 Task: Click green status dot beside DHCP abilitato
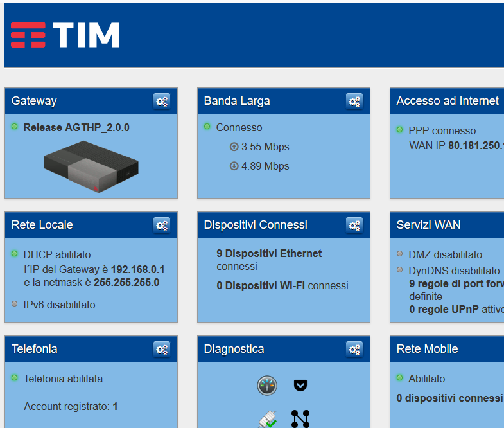coord(15,254)
